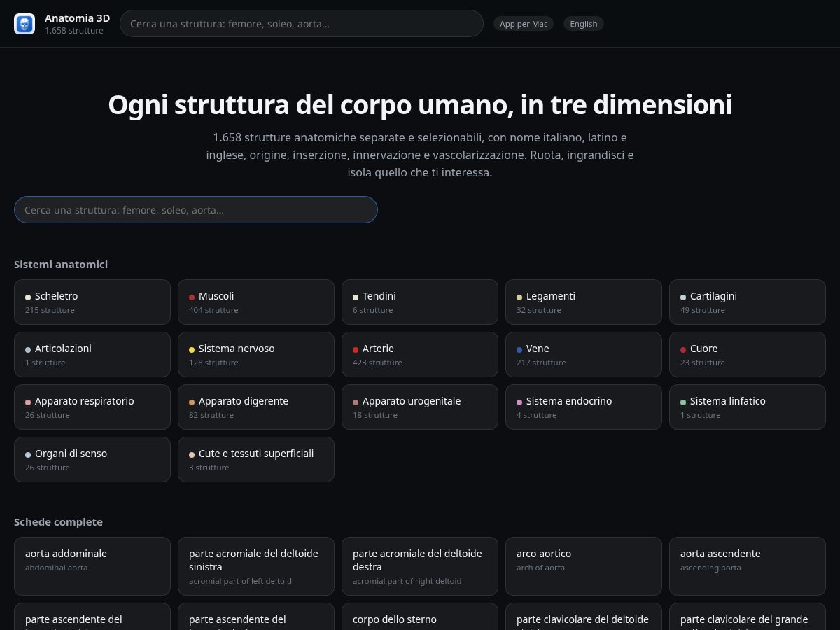Open the Anatomia 3D home title link
The image size is (840, 630).
pos(77,18)
